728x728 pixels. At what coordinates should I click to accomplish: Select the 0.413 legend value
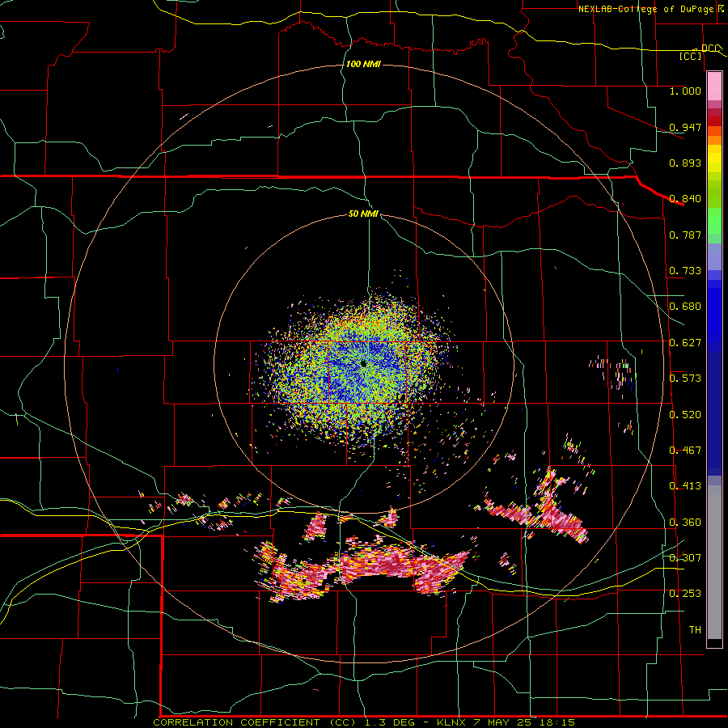685,486
